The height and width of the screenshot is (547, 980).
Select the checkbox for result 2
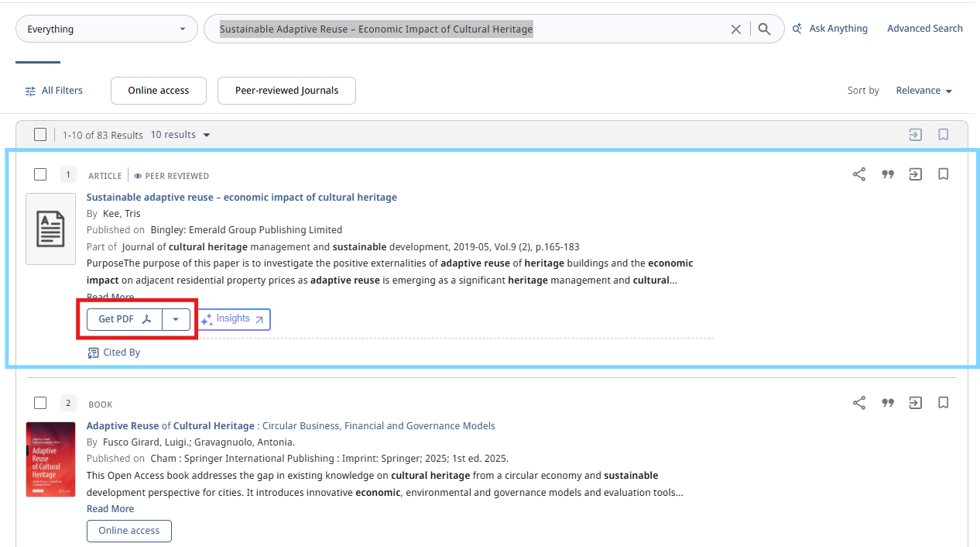point(40,403)
